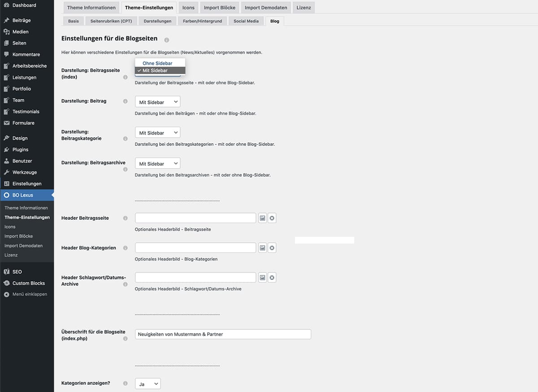
Task: Click media picker icon for Header Beitragsseite
Action: tap(263, 218)
